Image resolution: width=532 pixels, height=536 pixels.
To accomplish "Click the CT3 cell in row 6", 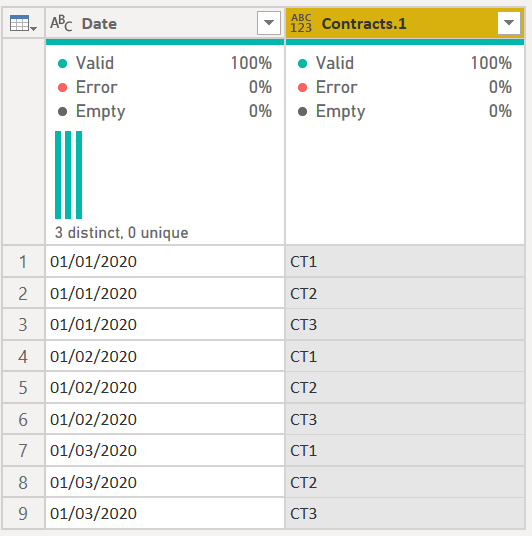I will (x=405, y=419).
